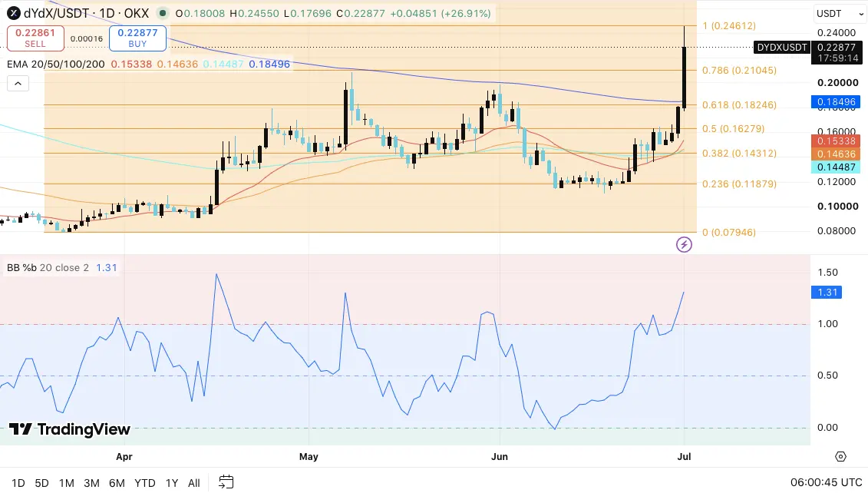
Task: Click the blue 0.18496 price axis label
Action: click(835, 102)
